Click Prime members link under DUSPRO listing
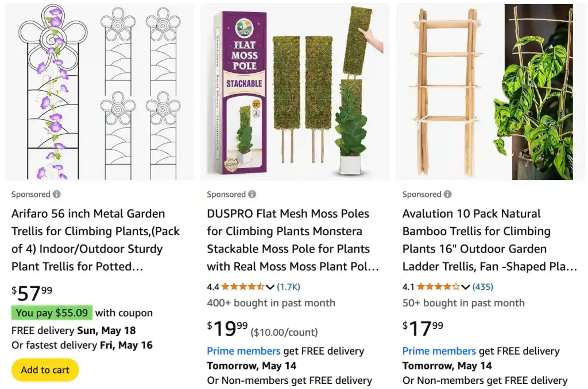The width and height of the screenshot is (588, 389). point(243,351)
